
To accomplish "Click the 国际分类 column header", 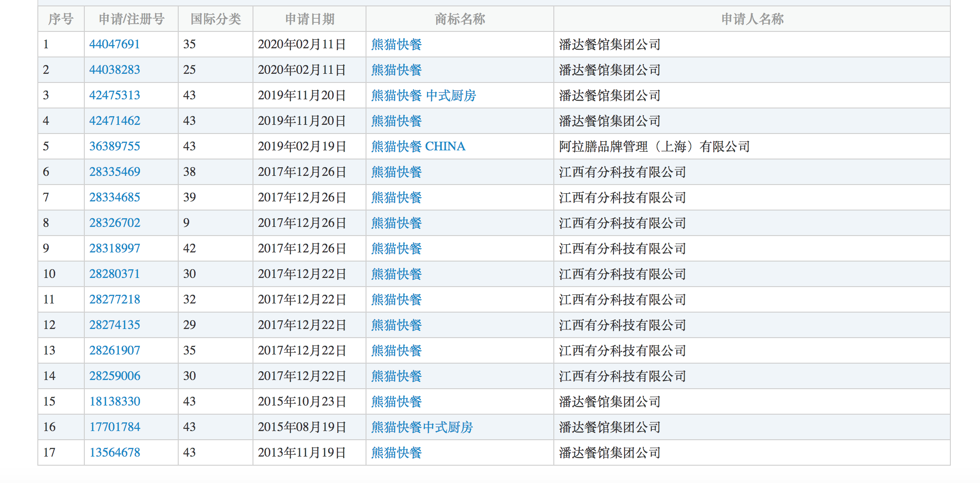I will tap(216, 19).
